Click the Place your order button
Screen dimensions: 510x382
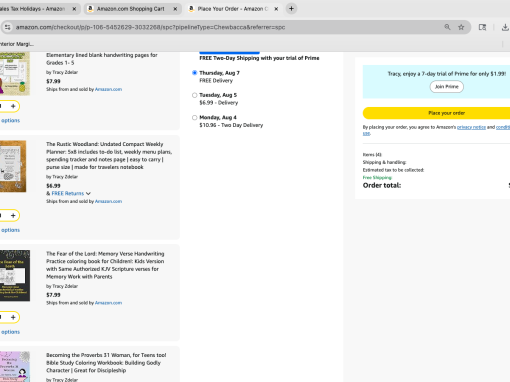tap(436, 113)
